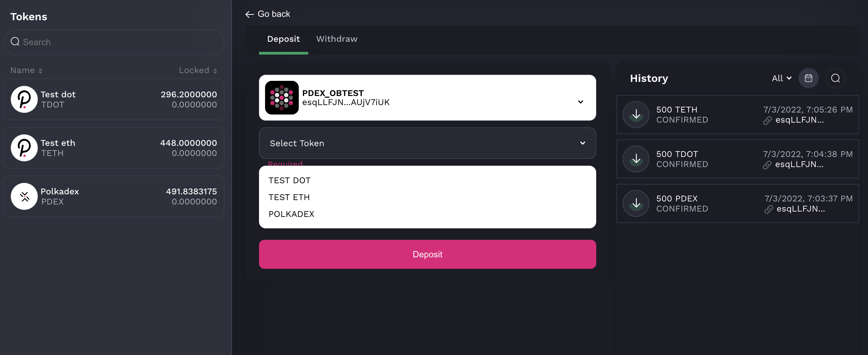
Task: Click the deposit arrow icon on 500 TETH entry
Action: 636,114
